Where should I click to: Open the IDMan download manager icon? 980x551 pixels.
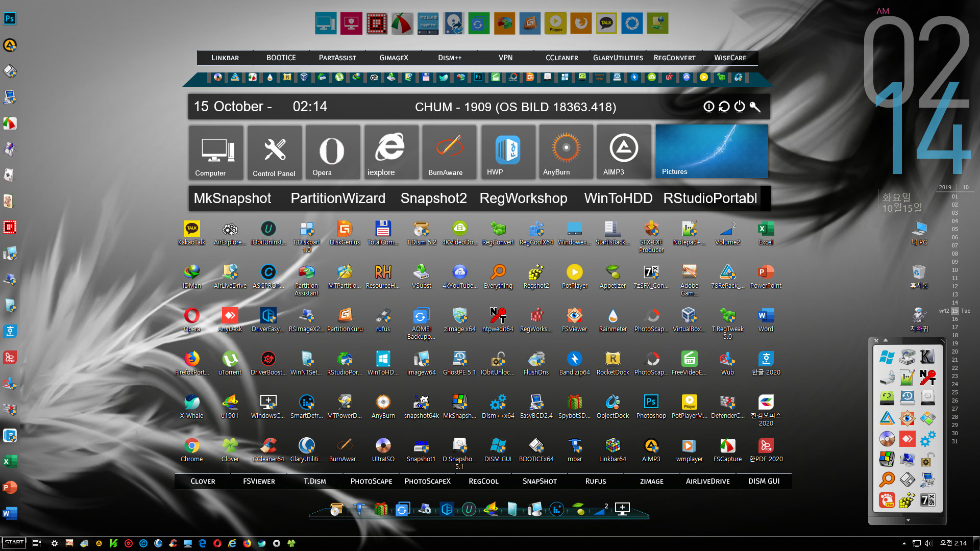[x=192, y=276]
